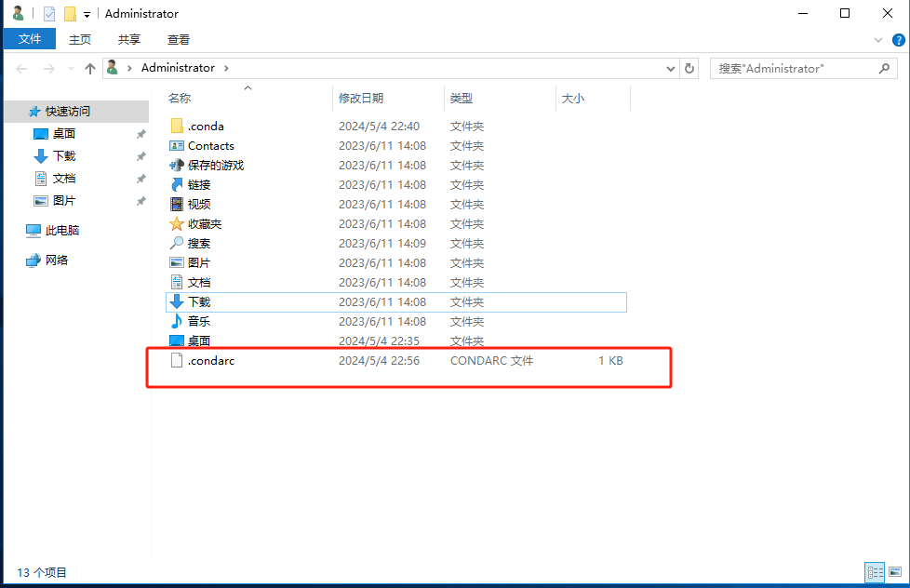Open the 查看 ribbon tab

pos(178,39)
